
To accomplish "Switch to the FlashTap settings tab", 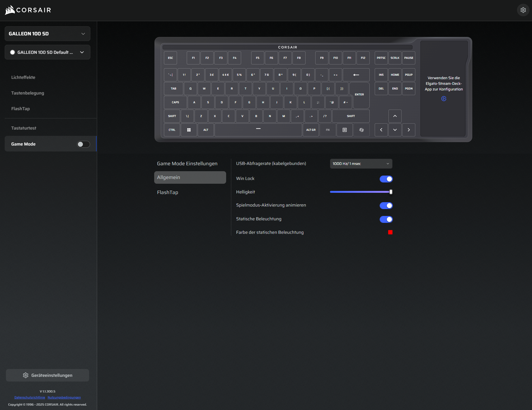I will point(168,192).
